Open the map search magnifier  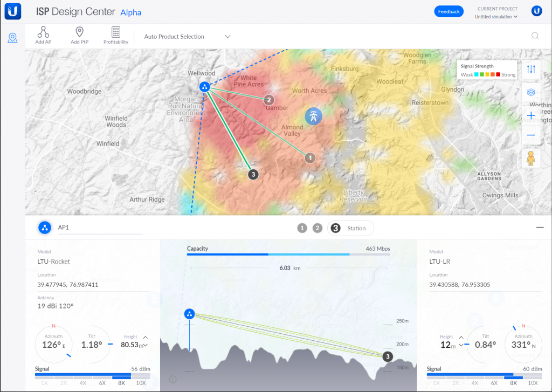[535, 36]
